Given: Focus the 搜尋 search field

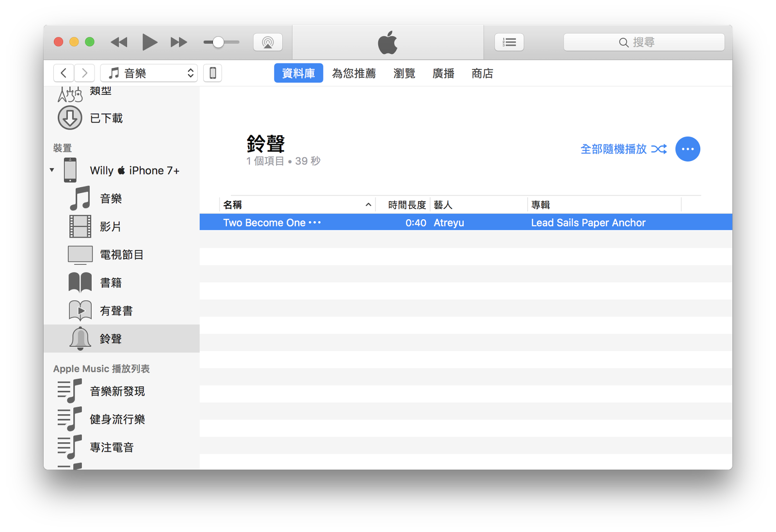Looking at the screenshot, I should 644,42.
